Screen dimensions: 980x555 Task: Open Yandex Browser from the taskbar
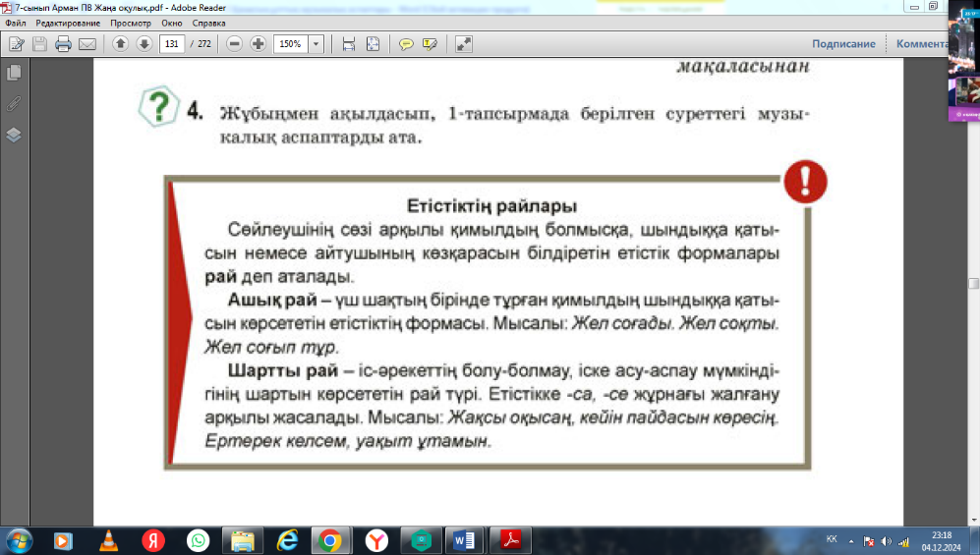point(376,540)
